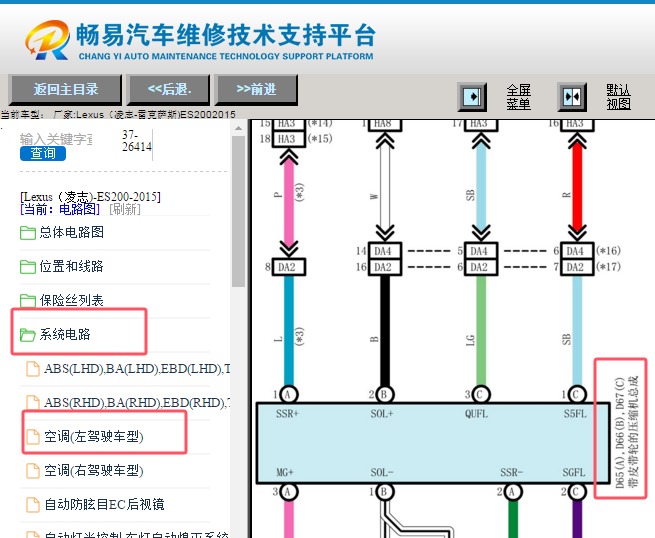Click the 畅易汽车维修技术支持平台 title
This screenshot has height=538, width=655.
[x=225, y=34]
